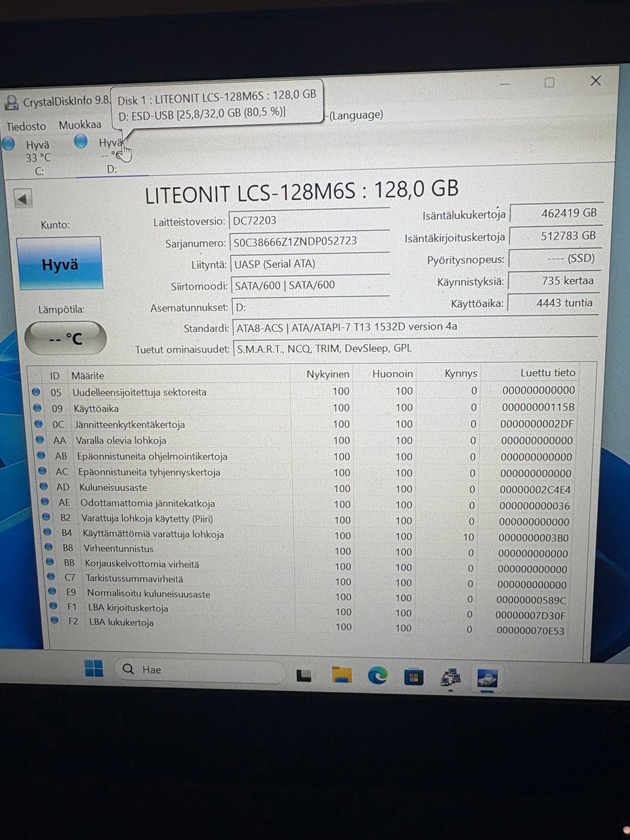Click the Asematunnukset field D:

(310, 307)
